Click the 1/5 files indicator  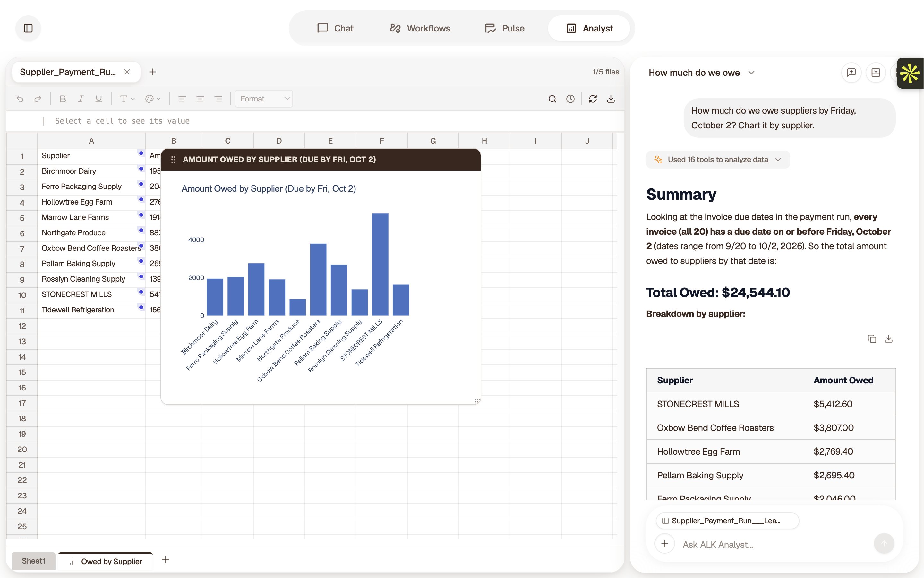(605, 72)
